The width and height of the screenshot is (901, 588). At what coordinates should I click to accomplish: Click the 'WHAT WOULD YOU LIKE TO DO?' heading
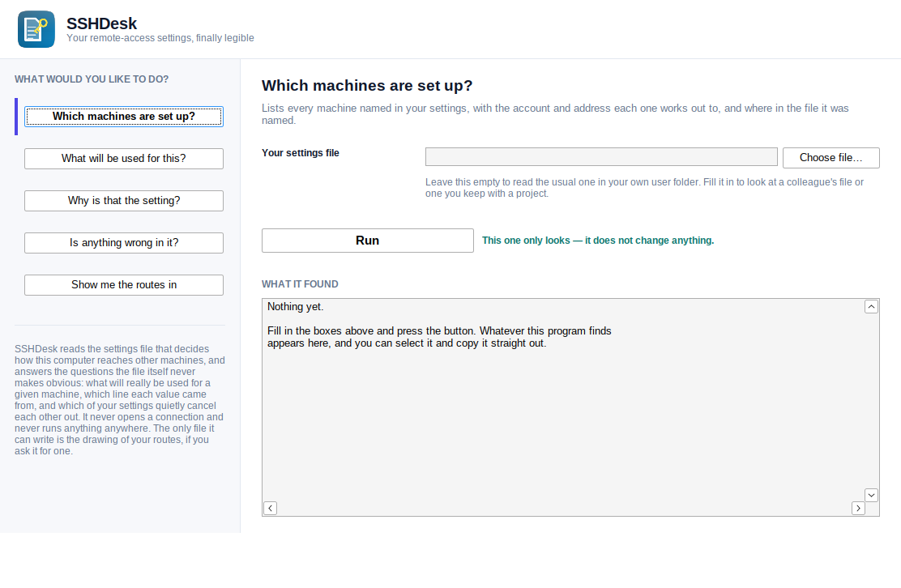[92, 79]
